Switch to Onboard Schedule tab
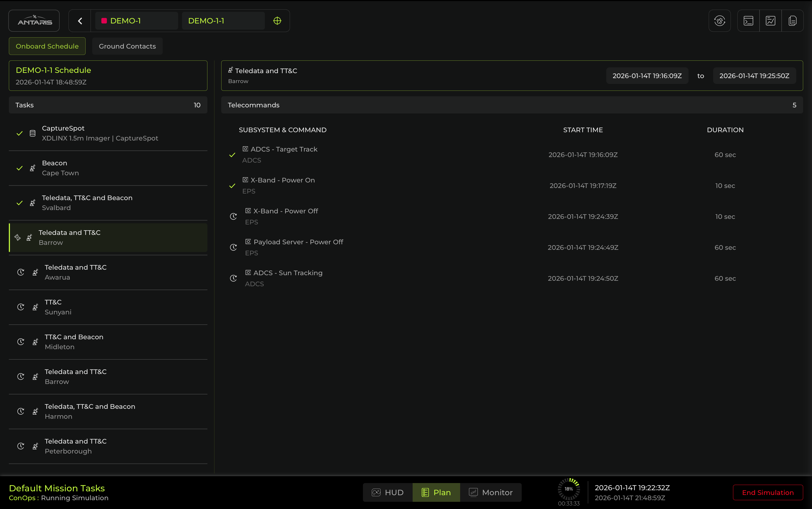The height and width of the screenshot is (509, 812). pyautogui.click(x=47, y=46)
